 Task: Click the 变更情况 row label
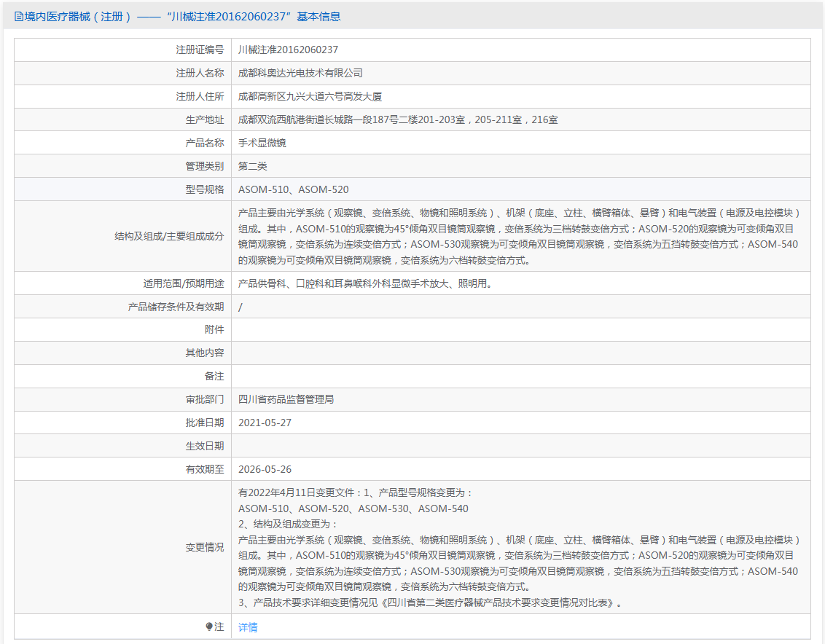tap(205, 548)
